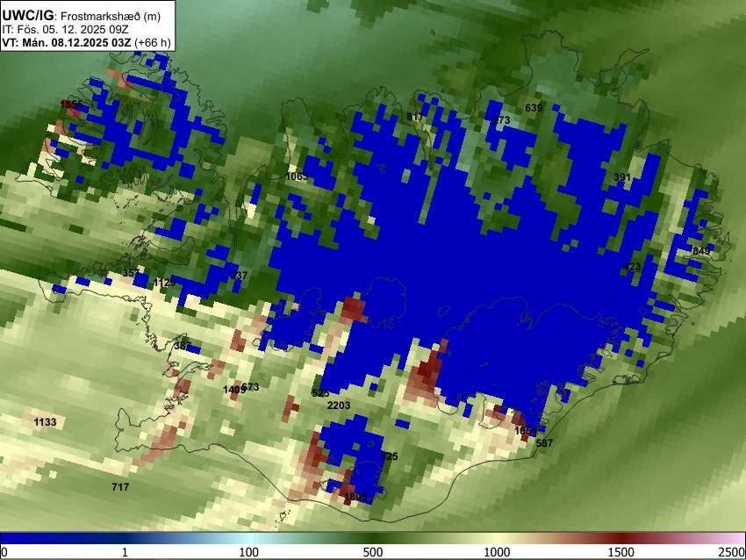Click the 587 value label on the map
Screen dimensions: 746x560
(544, 443)
